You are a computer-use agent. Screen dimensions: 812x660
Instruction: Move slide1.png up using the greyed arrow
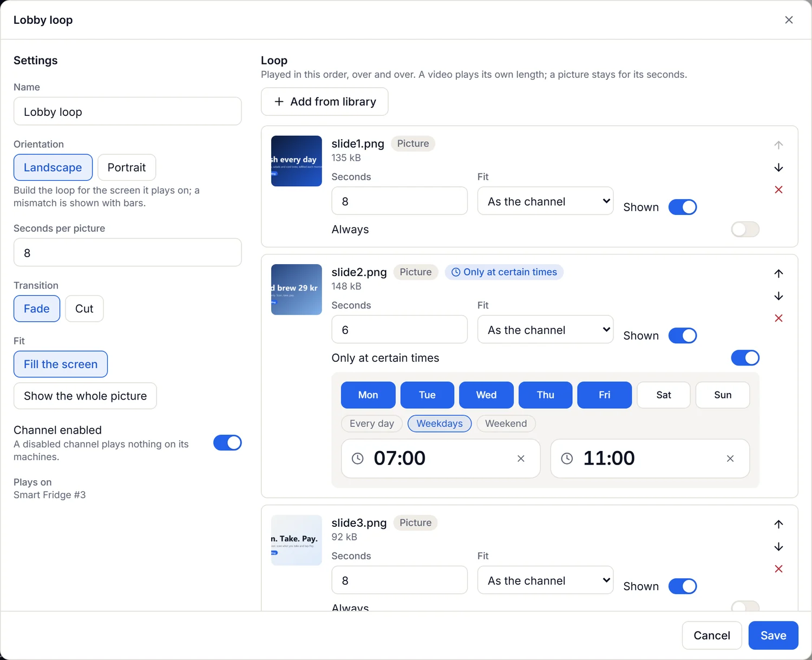click(778, 145)
